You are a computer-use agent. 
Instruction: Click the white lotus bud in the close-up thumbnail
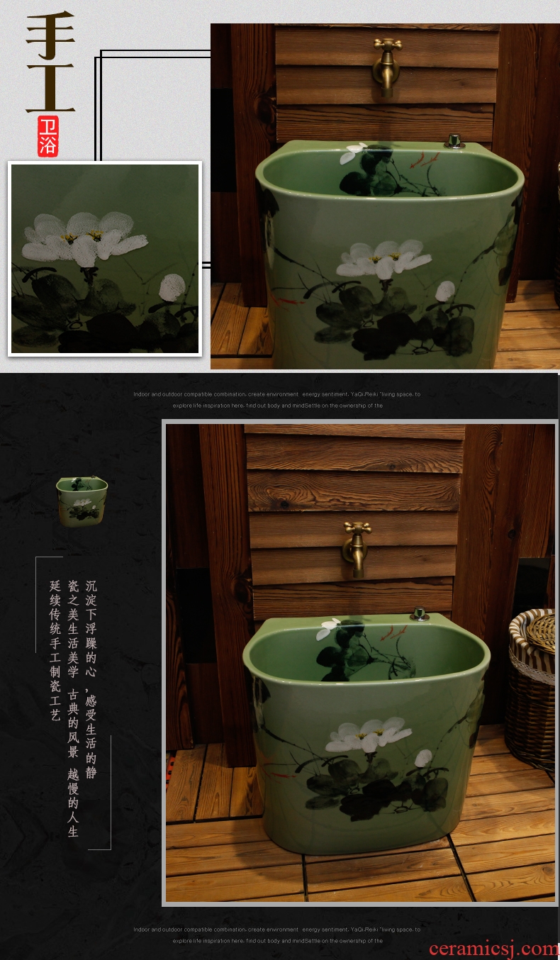[172, 287]
